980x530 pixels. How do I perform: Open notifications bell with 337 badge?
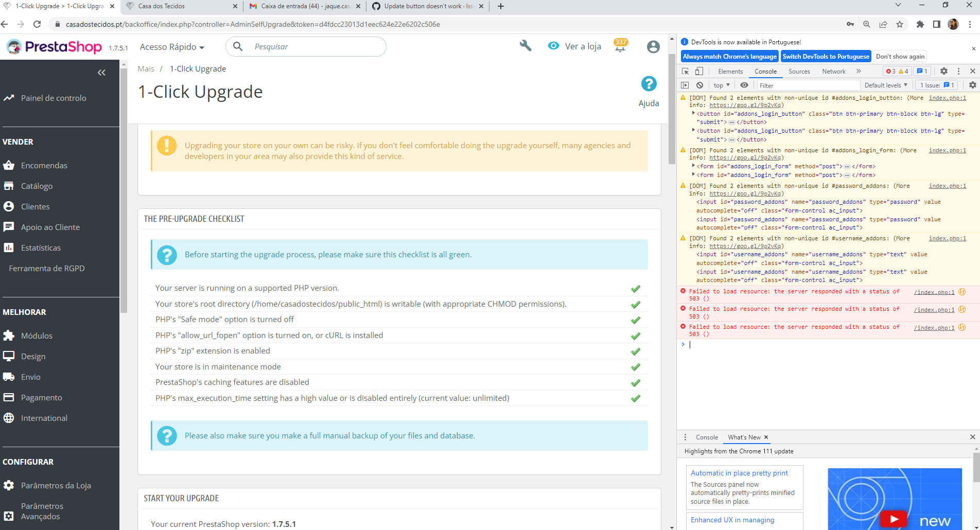coord(620,46)
